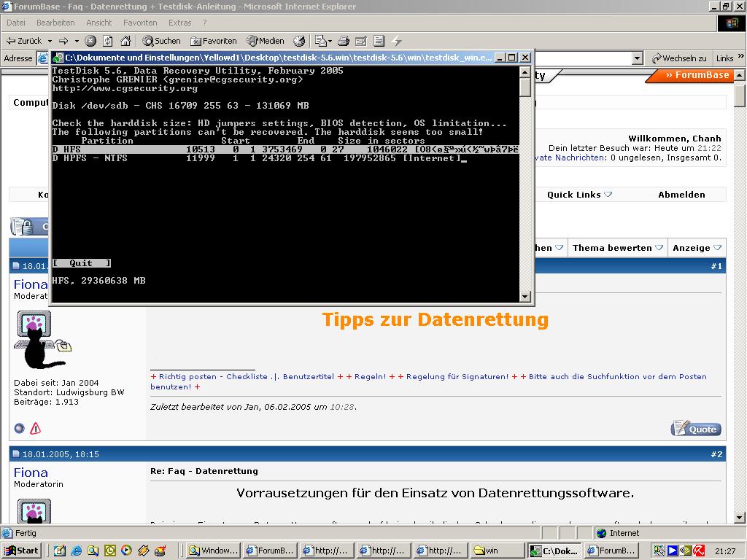This screenshot has height=560, width=747.
Task: Open Fiona's profile in post #2
Action: tap(31, 472)
